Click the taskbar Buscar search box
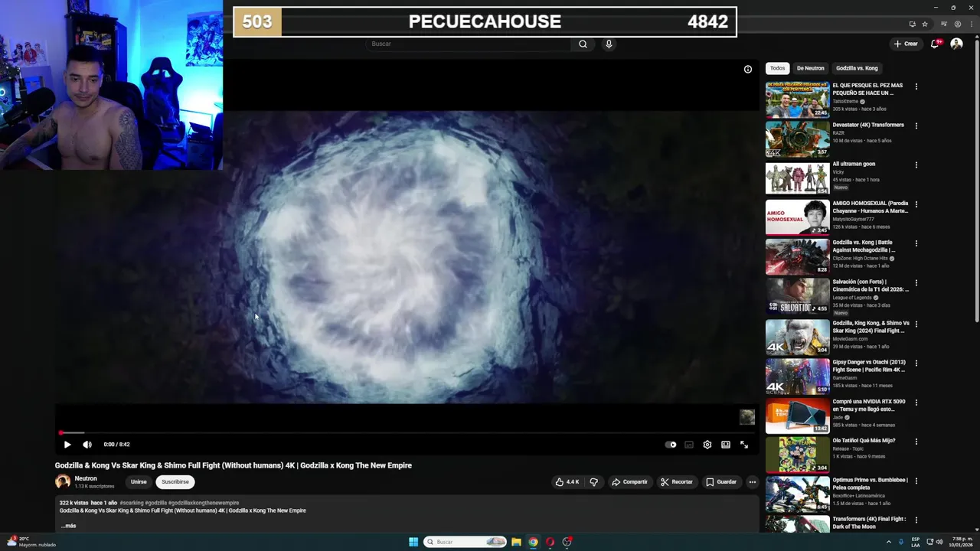 point(465,542)
